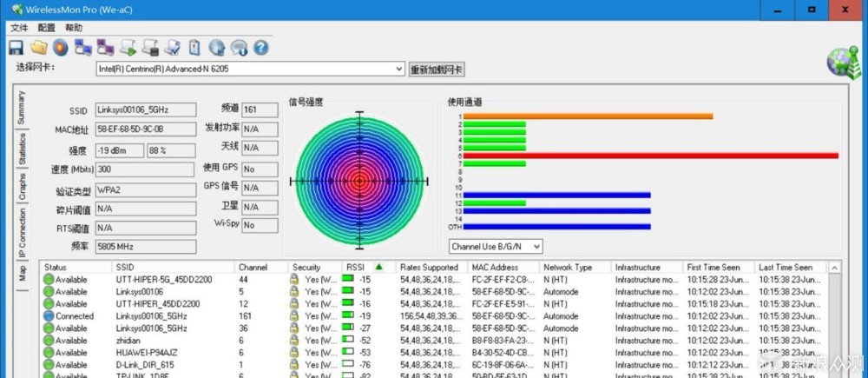This screenshot has height=378, width=868.
Task: Click the floppy disk save icon
Action: click(16, 48)
